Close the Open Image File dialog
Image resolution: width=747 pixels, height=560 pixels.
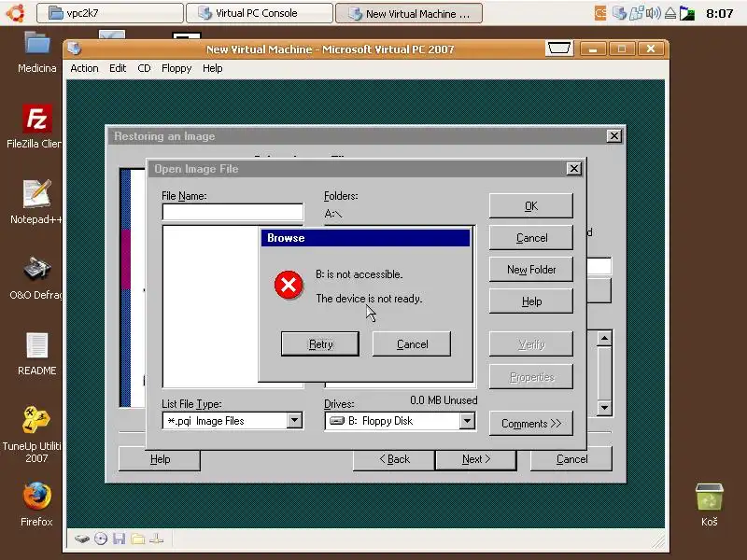(574, 169)
